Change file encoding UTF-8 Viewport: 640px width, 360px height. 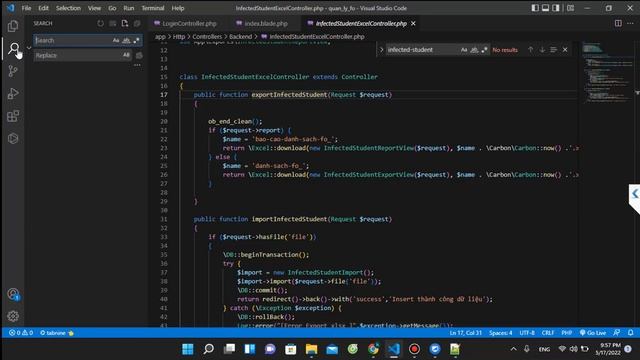(x=527, y=333)
